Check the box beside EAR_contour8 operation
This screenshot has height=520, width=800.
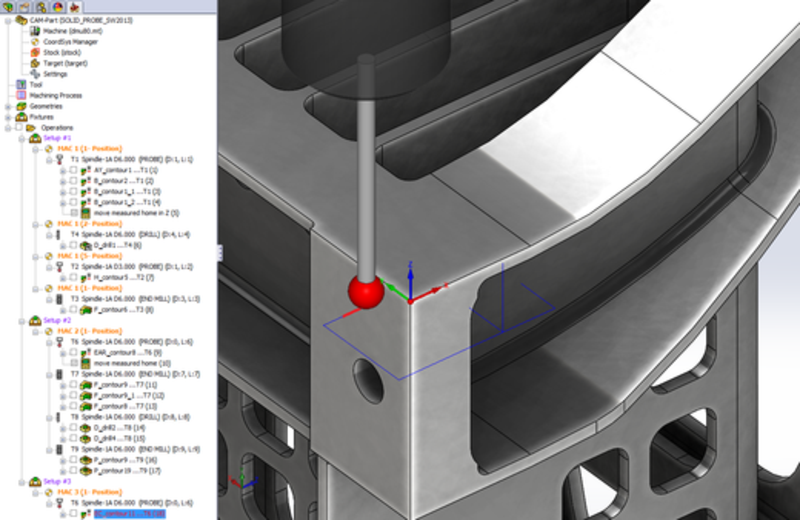(x=74, y=352)
